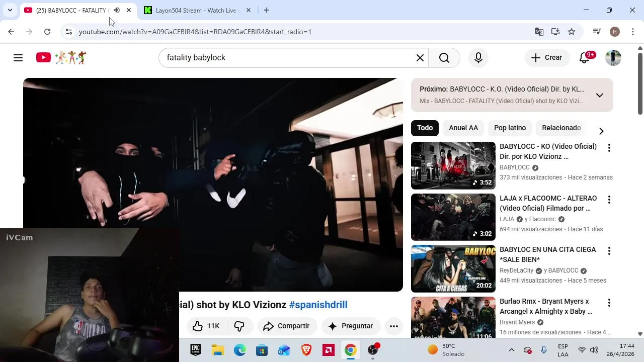Viewport: 644px width, 362px height.
Task: Open the BABYLOC EN UNA CITA CIEGA title
Action: coord(548,254)
